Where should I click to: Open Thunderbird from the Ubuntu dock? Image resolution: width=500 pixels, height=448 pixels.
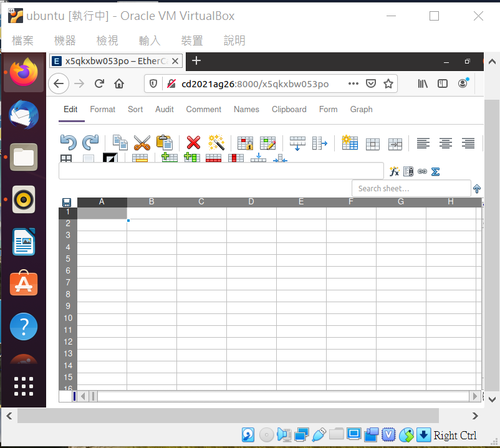24,115
